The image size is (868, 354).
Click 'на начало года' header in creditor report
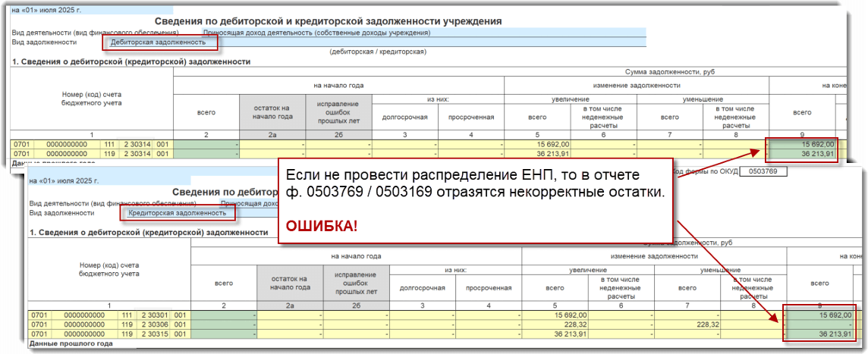(x=357, y=256)
